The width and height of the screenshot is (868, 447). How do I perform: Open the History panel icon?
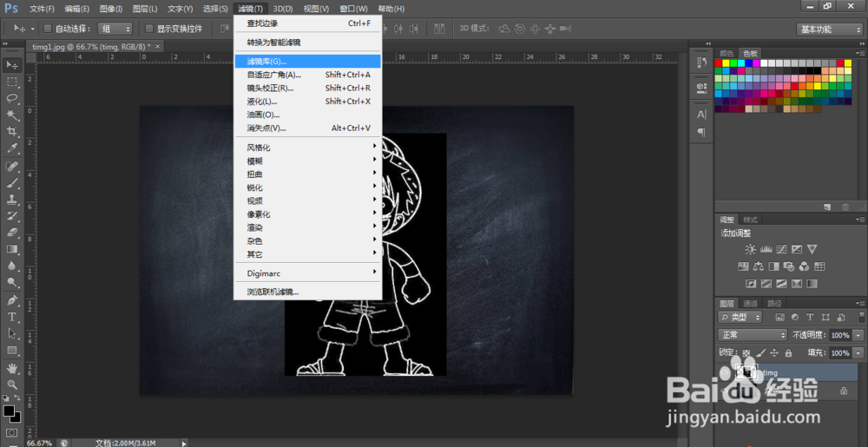click(700, 63)
